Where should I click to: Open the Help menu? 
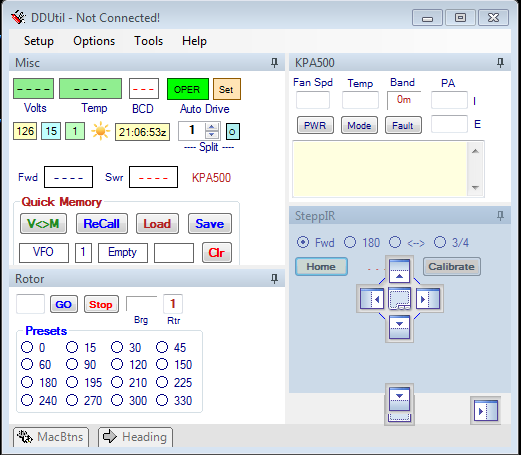point(194,41)
